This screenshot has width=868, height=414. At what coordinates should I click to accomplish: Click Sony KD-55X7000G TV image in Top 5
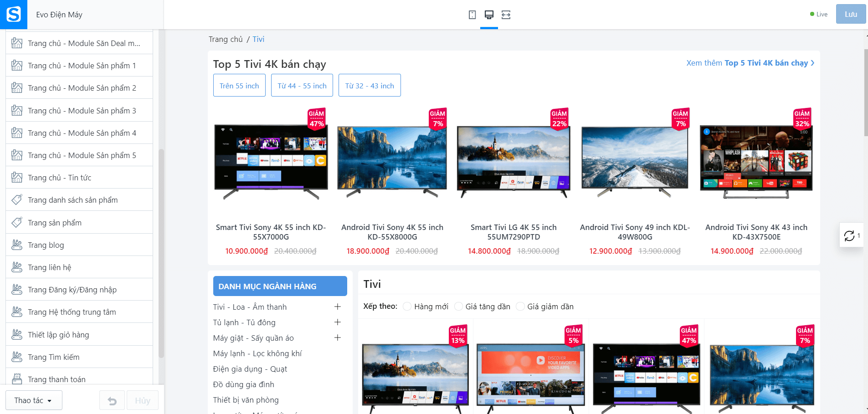271,162
